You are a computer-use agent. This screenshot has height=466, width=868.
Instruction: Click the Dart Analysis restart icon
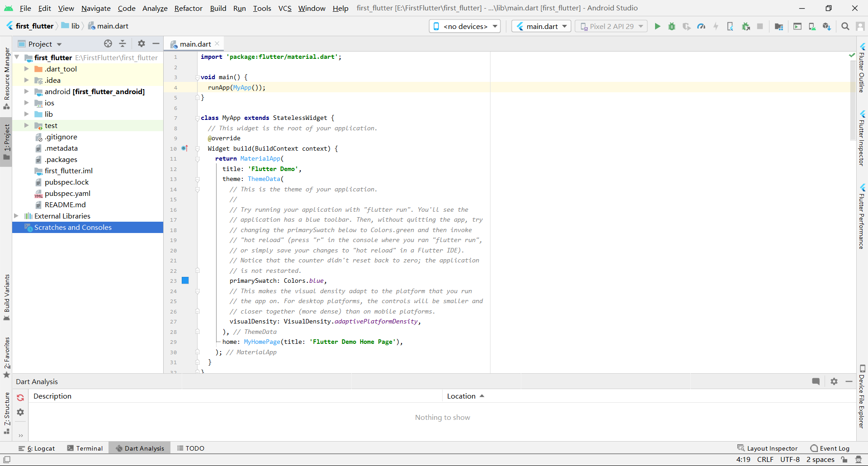click(20, 398)
